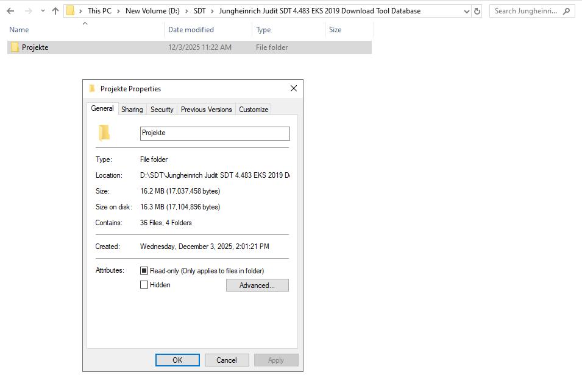Close the Projekte Properties dialog
The height and width of the screenshot is (392, 582).
coord(294,88)
